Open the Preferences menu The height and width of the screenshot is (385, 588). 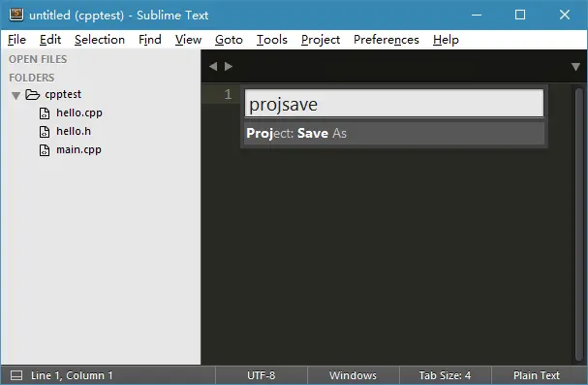[x=387, y=40]
